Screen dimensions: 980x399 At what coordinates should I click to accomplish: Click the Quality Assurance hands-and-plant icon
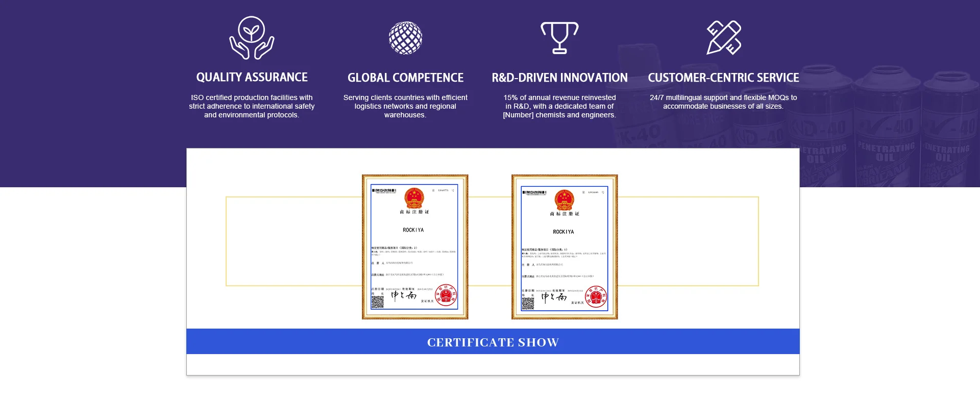point(252,38)
